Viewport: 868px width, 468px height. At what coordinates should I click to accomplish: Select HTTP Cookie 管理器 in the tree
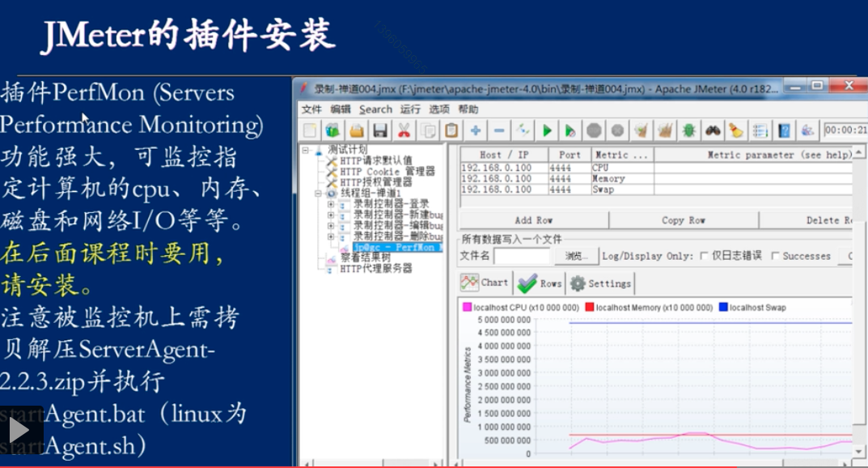click(387, 172)
